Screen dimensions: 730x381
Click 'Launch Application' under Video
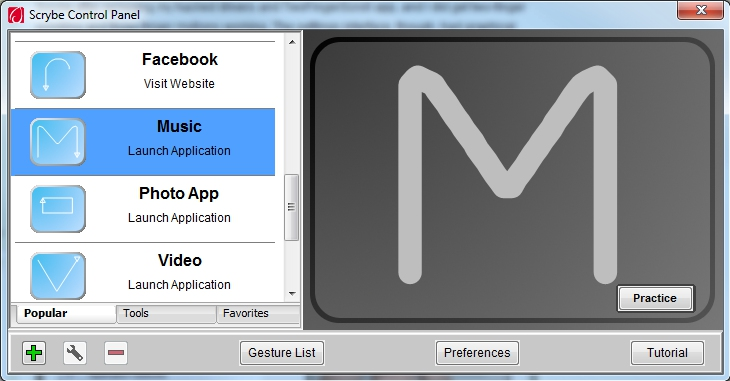click(179, 285)
